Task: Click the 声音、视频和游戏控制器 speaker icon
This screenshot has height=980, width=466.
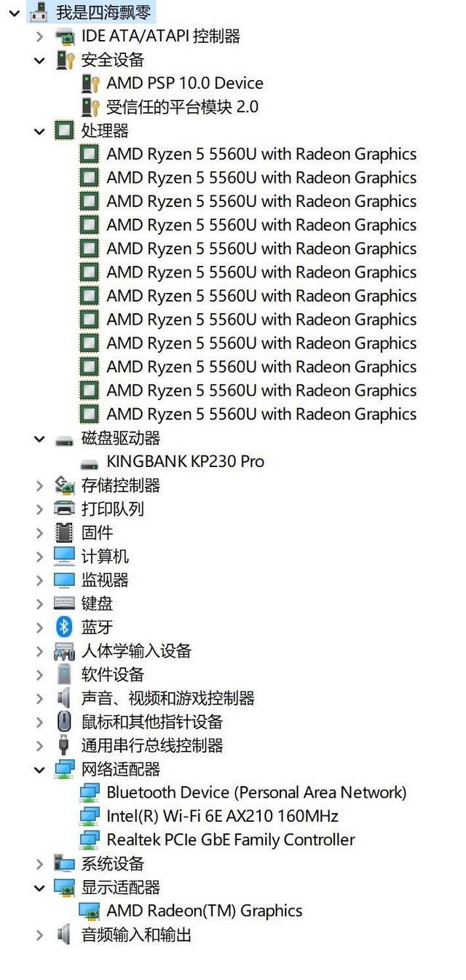Action: click(x=64, y=698)
